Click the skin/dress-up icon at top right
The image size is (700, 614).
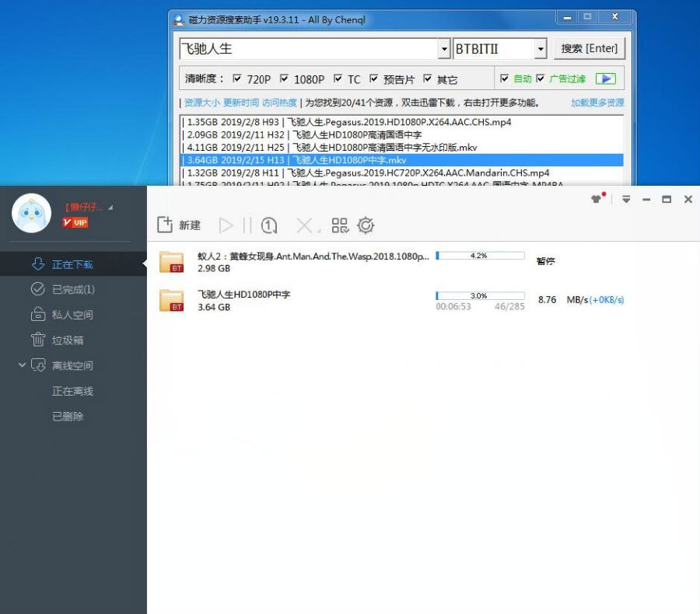(596, 200)
